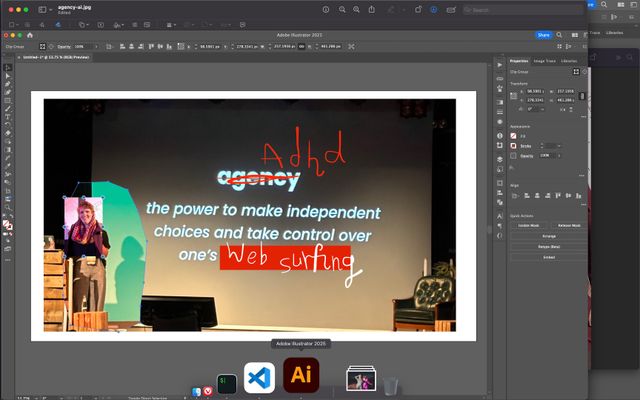Open the Artboards panel icon
The height and width of the screenshot is (400, 640).
coord(500,169)
